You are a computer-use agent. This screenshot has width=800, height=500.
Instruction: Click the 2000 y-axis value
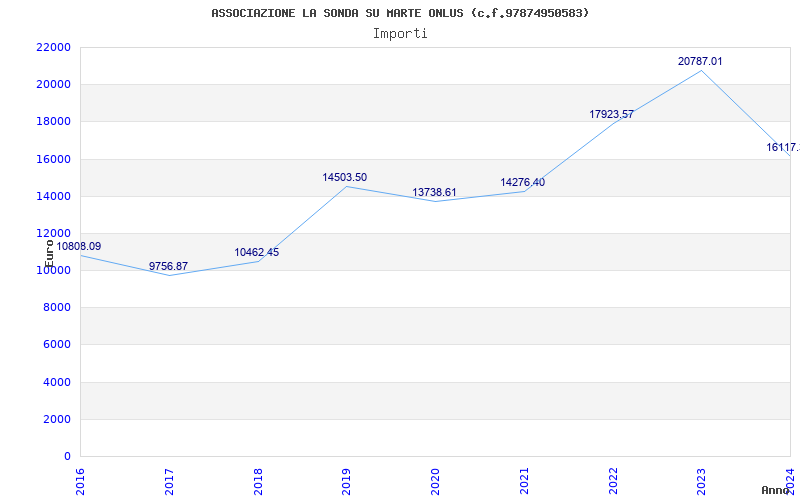coord(57,419)
